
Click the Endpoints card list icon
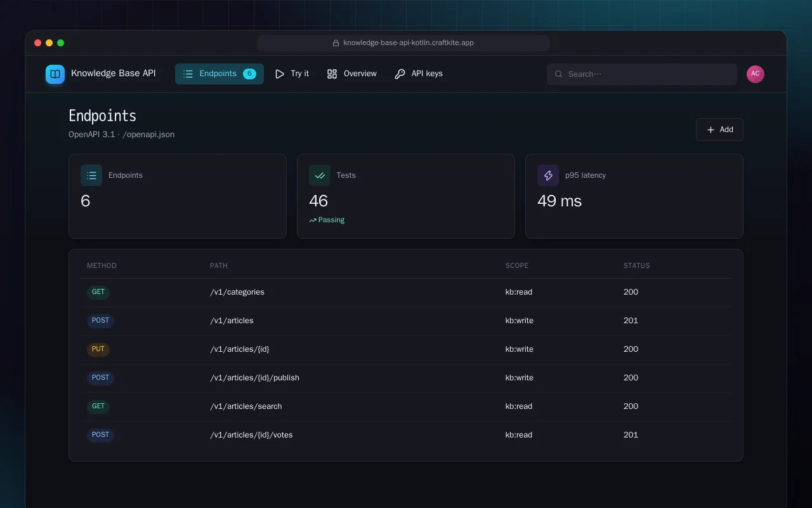pos(91,175)
